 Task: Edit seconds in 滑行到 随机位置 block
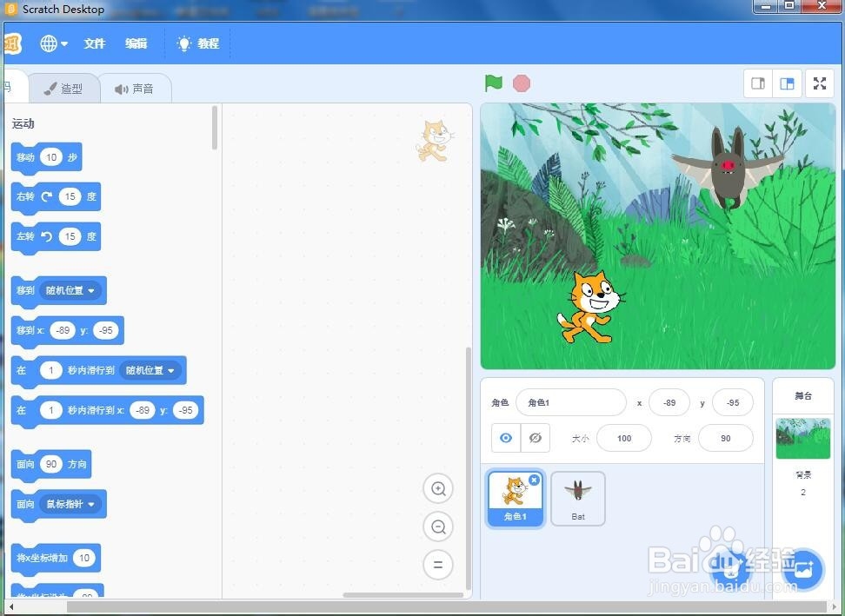(51, 370)
